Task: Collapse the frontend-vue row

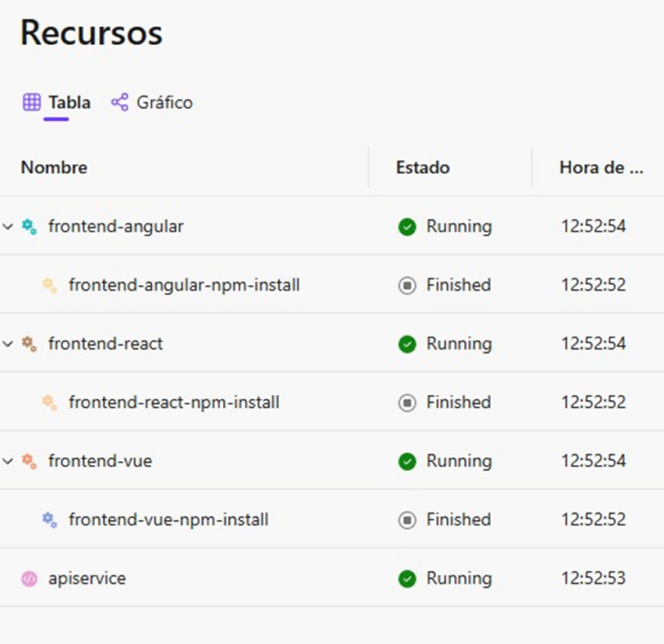Action: pyautogui.click(x=7, y=461)
